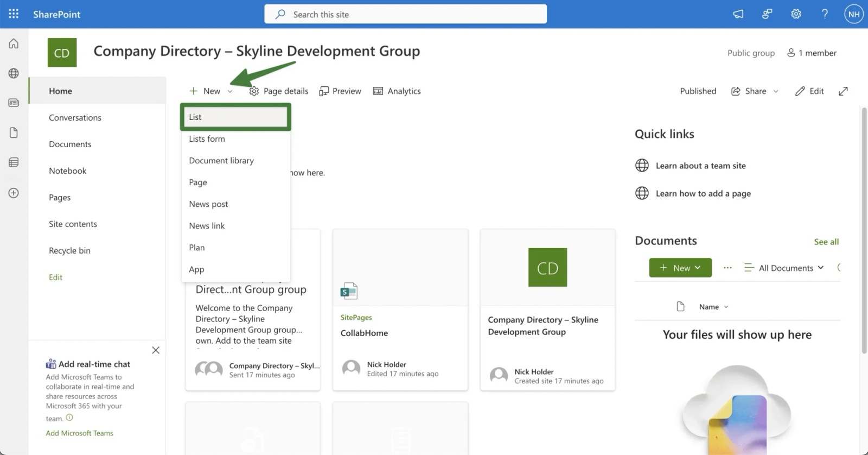This screenshot has height=455, width=868.
Task: Select News link menu entry
Action: (x=235, y=226)
